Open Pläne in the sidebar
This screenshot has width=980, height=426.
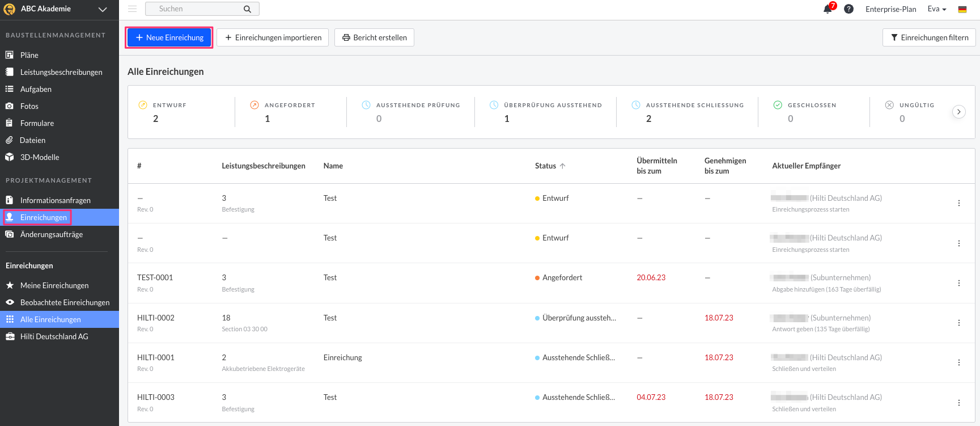pyautogui.click(x=29, y=55)
